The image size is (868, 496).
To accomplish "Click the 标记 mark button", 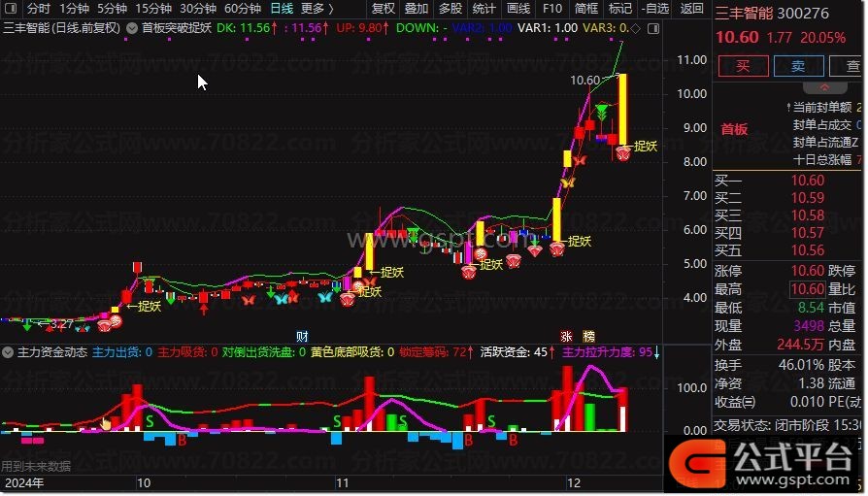I will tap(620, 9).
